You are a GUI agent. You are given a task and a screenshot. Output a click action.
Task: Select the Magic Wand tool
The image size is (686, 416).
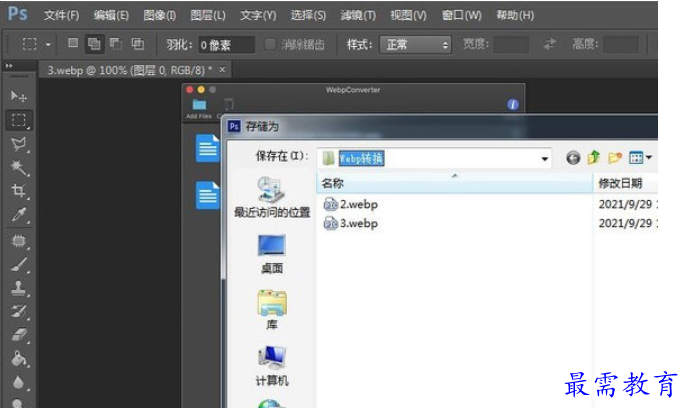click(x=18, y=168)
